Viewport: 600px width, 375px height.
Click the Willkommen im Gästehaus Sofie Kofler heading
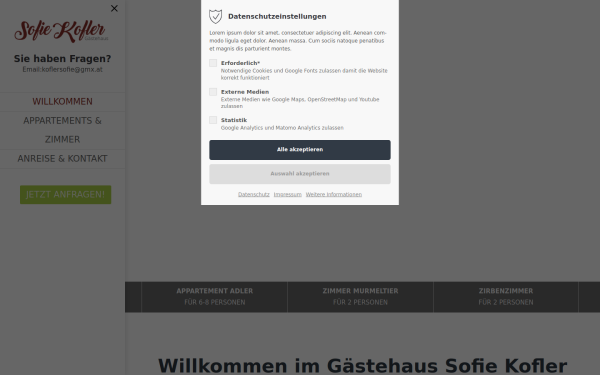(362, 365)
